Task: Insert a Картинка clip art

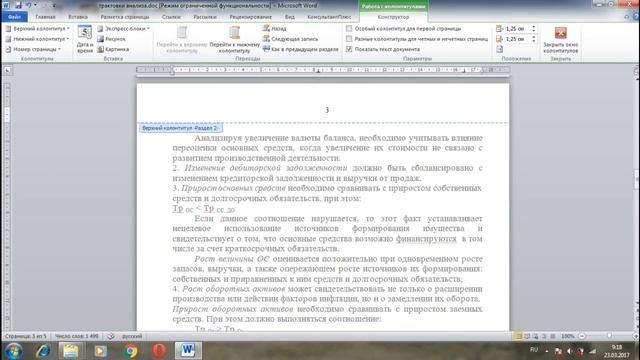Action: click(113, 49)
